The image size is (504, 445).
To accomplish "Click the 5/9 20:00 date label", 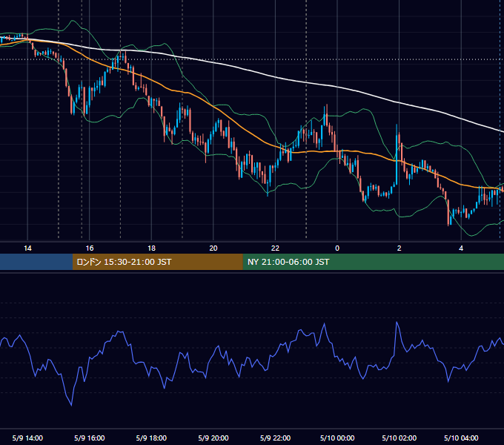I will 213,438.
